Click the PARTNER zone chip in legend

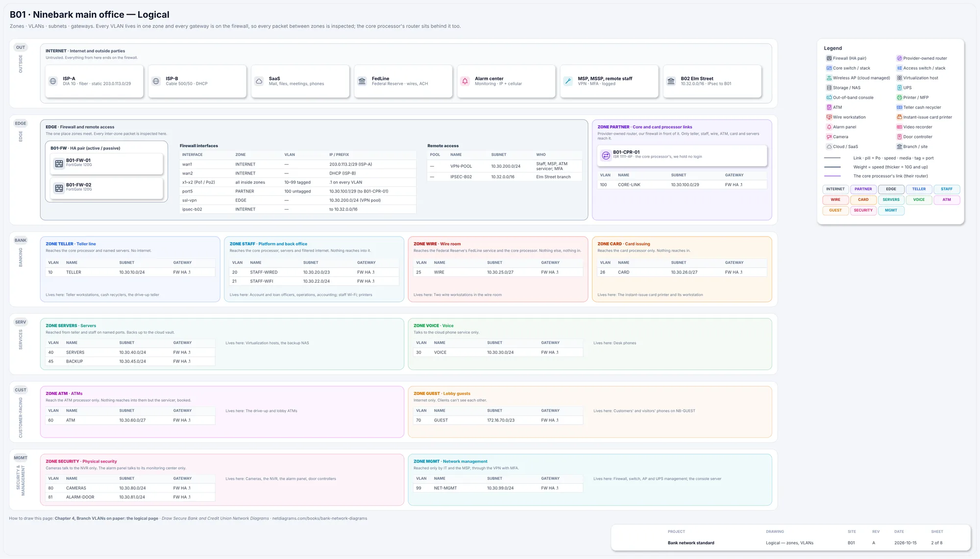click(x=863, y=189)
